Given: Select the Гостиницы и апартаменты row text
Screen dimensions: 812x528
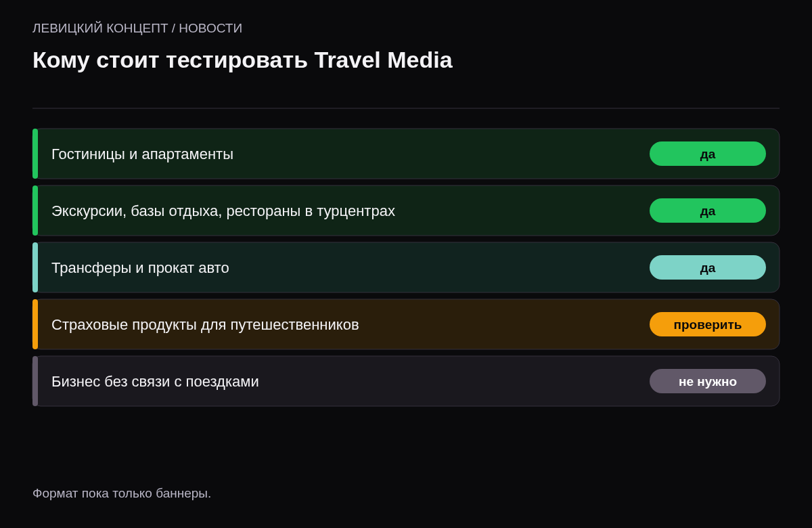Looking at the screenshot, I should coord(142,154).
